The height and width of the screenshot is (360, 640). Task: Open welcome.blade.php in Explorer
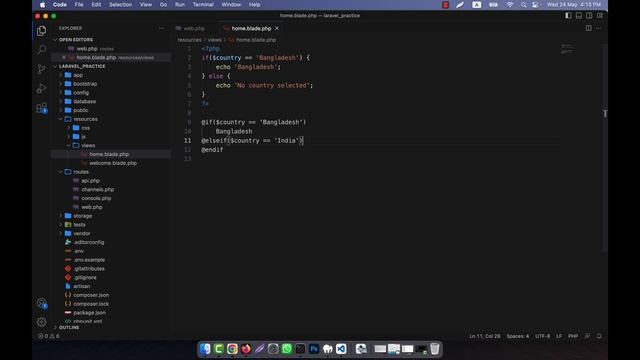(x=113, y=163)
